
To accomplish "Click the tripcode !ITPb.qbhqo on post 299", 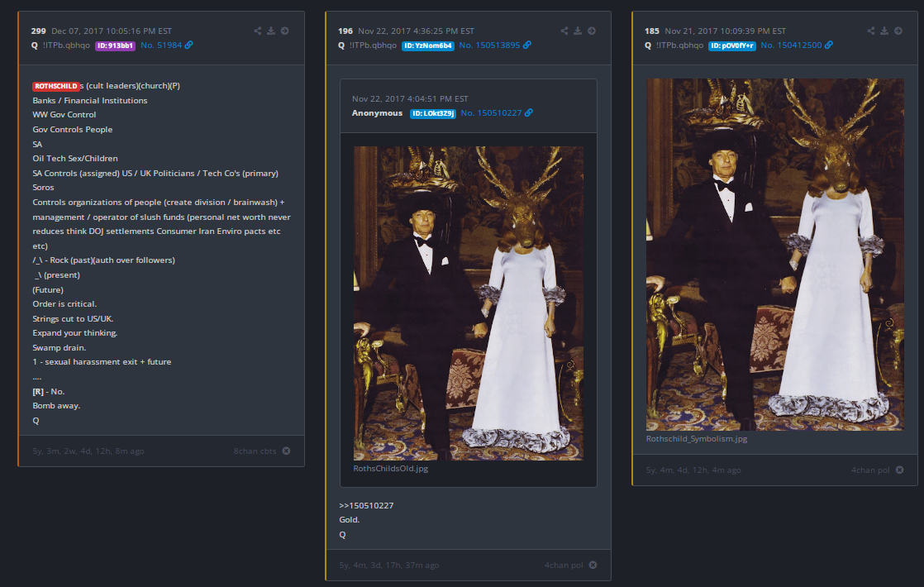I will (x=66, y=45).
